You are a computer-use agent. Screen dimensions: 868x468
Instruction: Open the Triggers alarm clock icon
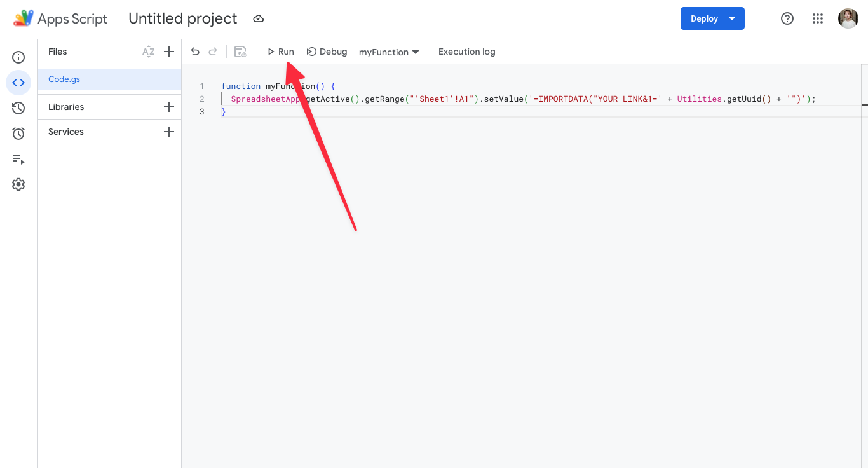coord(18,134)
